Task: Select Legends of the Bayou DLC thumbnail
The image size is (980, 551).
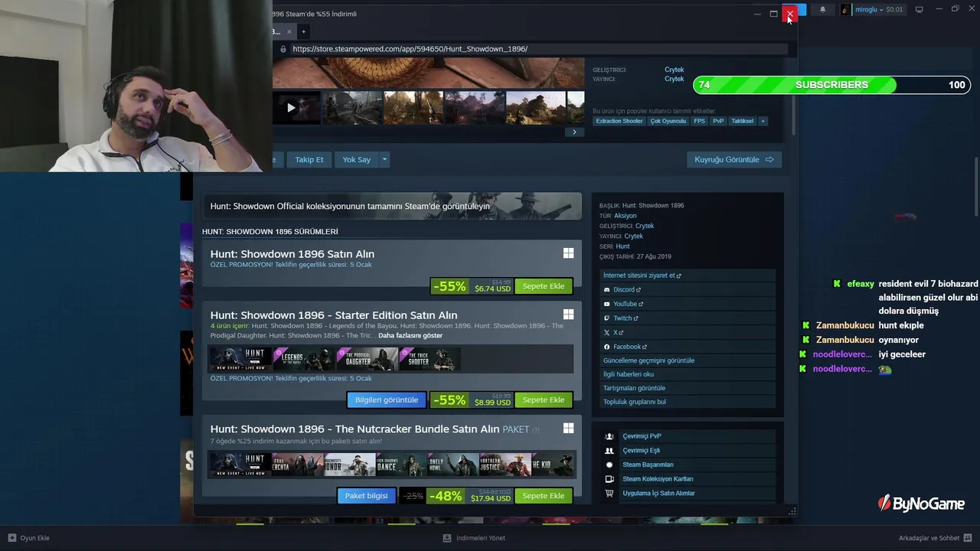Action: pyautogui.click(x=302, y=359)
